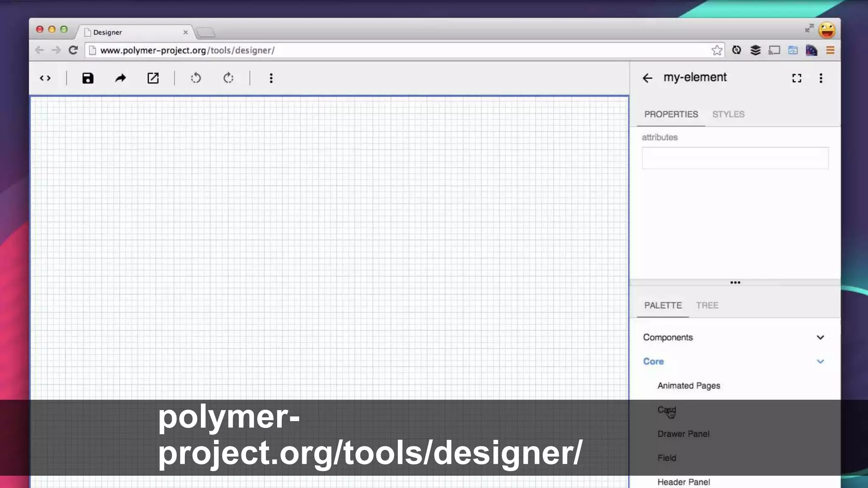Close the Designer browser tab
The width and height of the screenshot is (868, 488).
tap(185, 32)
